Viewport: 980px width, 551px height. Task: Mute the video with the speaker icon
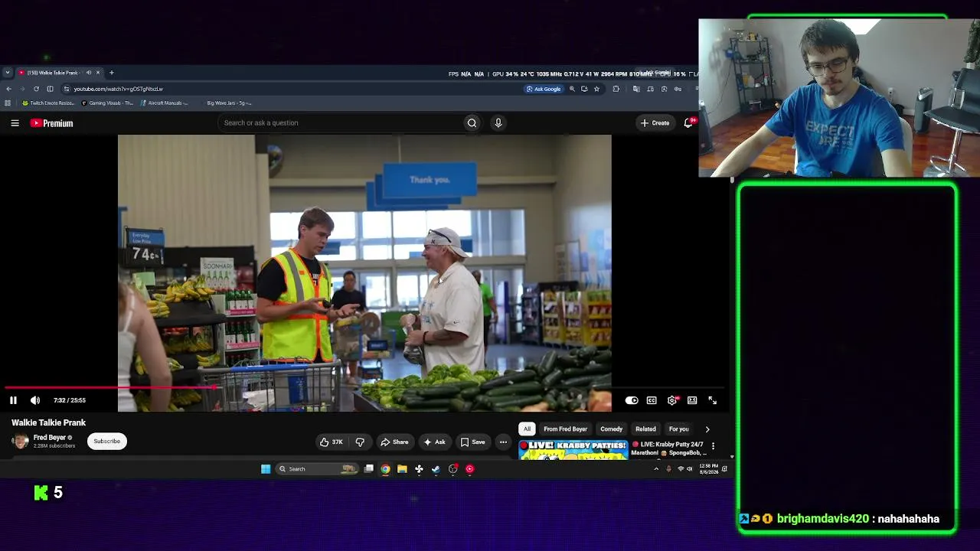35,400
